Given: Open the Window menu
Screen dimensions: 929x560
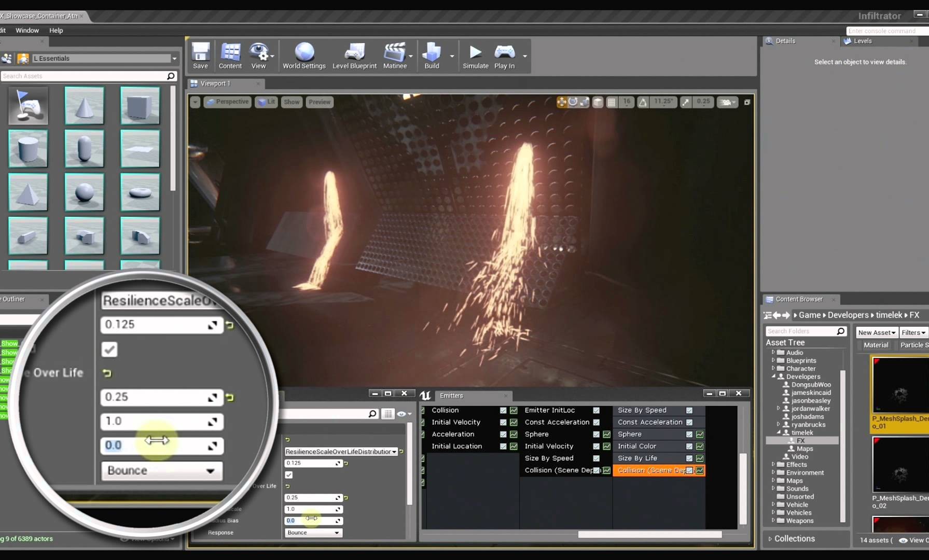Looking at the screenshot, I should (x=27, y=31).
